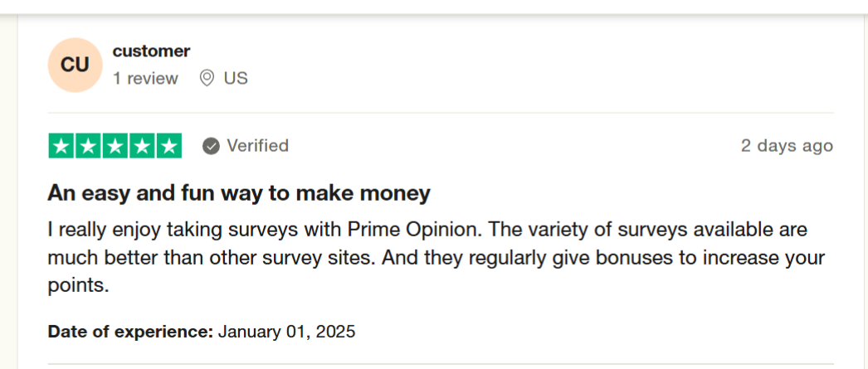Click the divider line below reviewer info

(441, 113)
